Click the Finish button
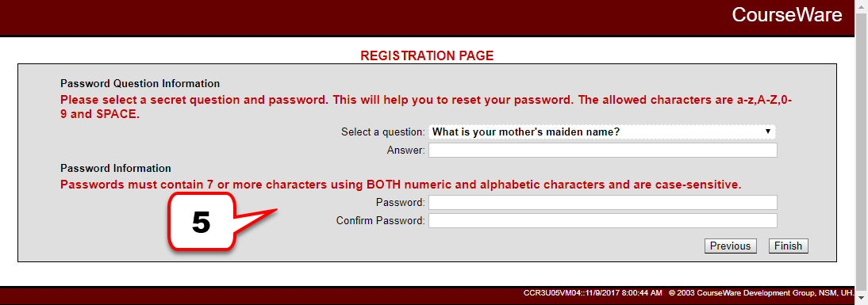 [788, 246]
